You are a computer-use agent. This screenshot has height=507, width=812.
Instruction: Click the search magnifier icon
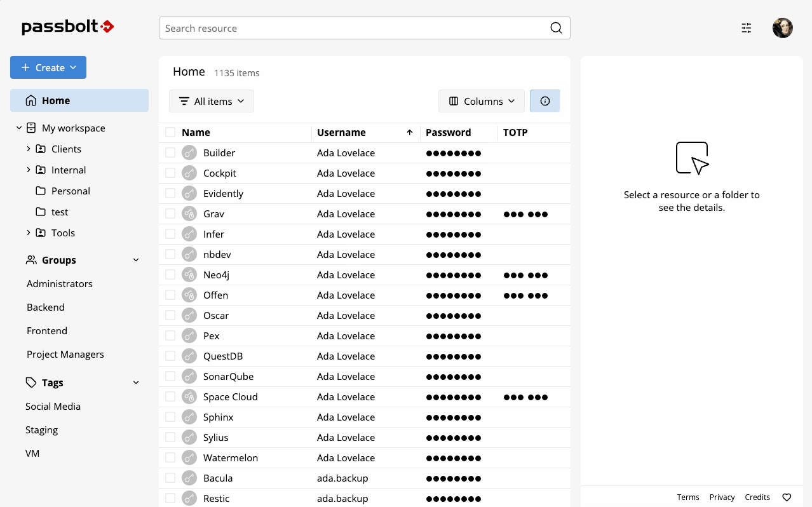556,28
